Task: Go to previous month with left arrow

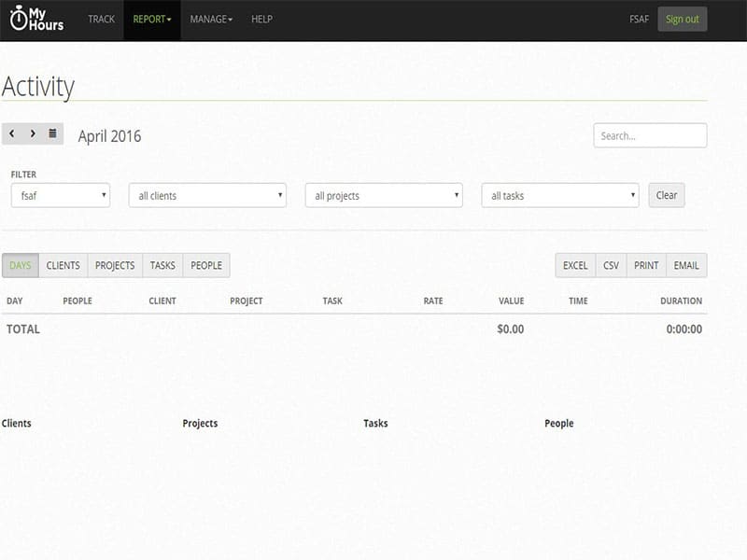Action: pyautogui.click(x=12, y=134)
